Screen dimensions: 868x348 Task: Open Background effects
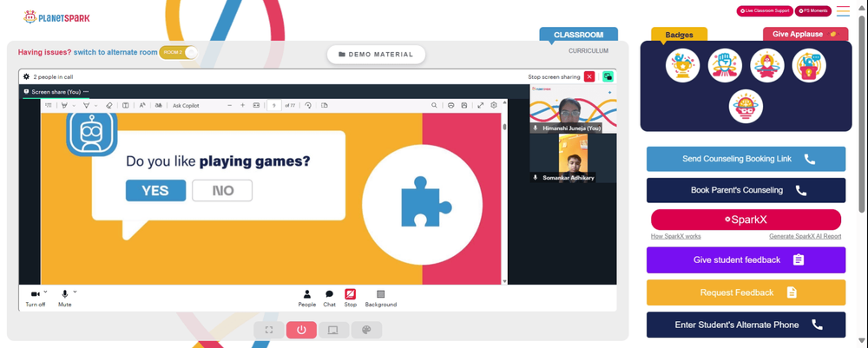(x=381, y=299)
